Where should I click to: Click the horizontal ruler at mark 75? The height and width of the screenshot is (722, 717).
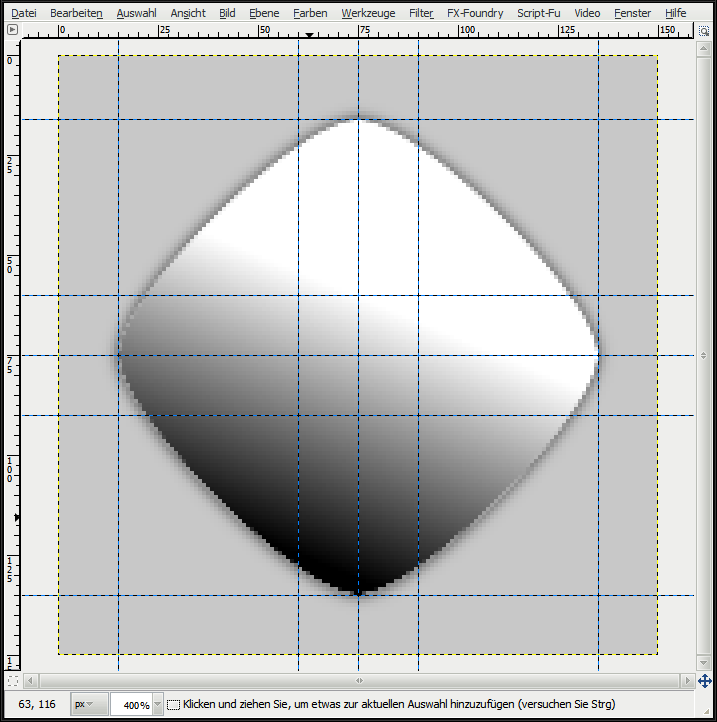click(364, 30)
